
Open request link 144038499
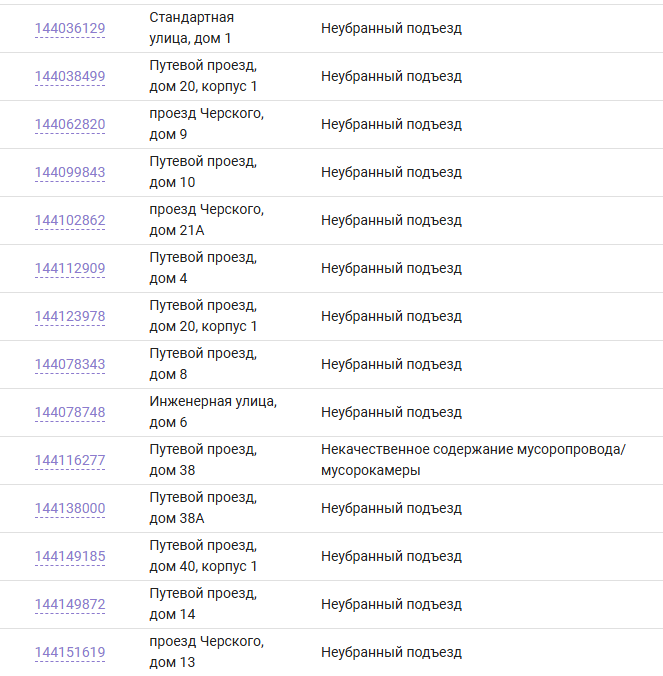click(69, 77)
